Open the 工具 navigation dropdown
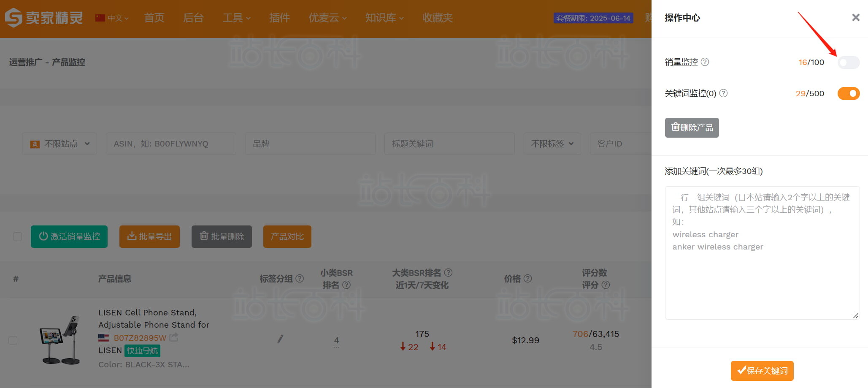The width and height of the screenshot is (868, 388). coord(236,18)
